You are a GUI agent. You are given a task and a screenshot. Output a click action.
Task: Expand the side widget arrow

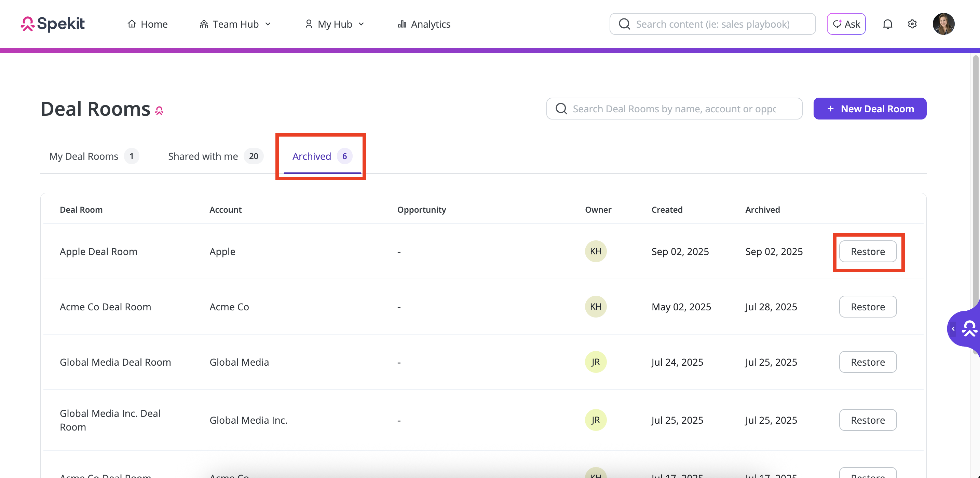[953, 328]
